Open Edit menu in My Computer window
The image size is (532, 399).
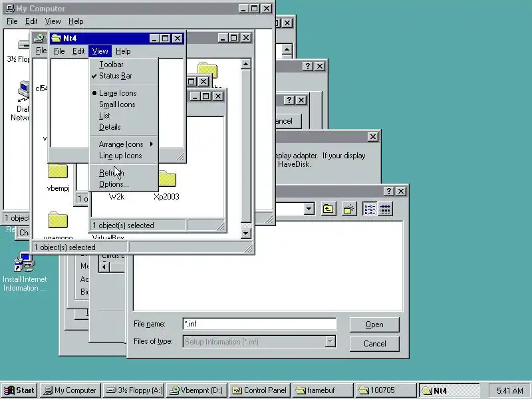point(31,21)
